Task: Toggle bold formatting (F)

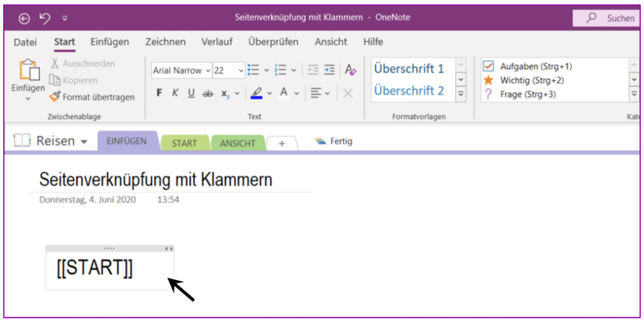Action: click(159, 93)
